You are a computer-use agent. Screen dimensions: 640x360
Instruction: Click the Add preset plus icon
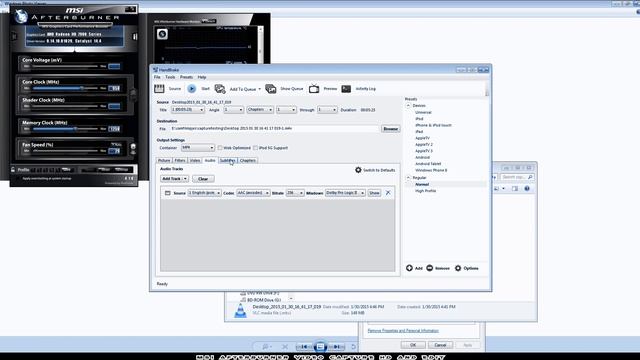pyautogui.click(x=409, y=268)
